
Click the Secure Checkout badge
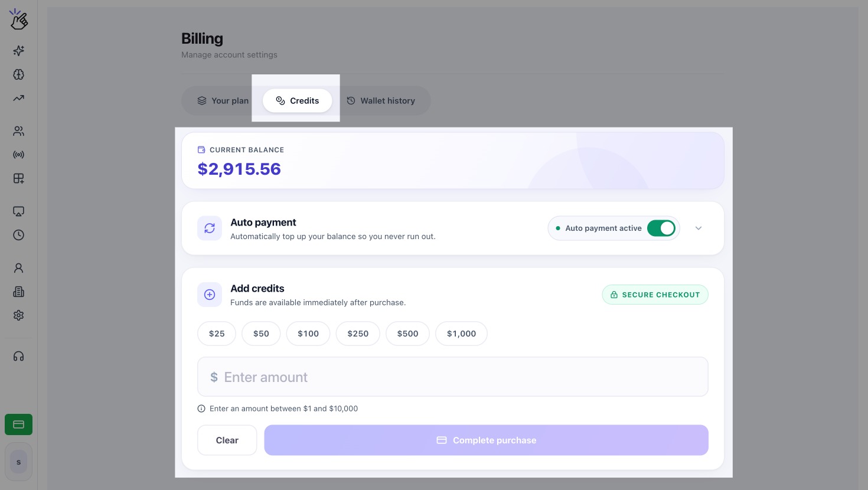655,295
